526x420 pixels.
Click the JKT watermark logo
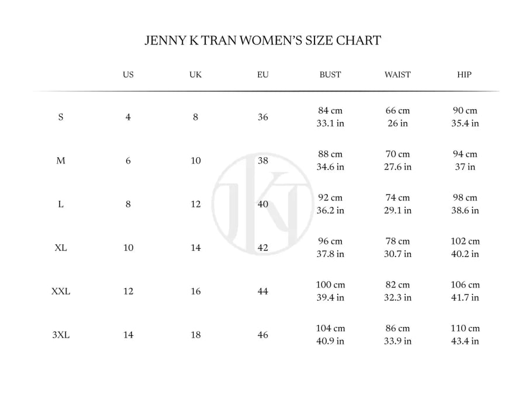(x=262, y=204)
